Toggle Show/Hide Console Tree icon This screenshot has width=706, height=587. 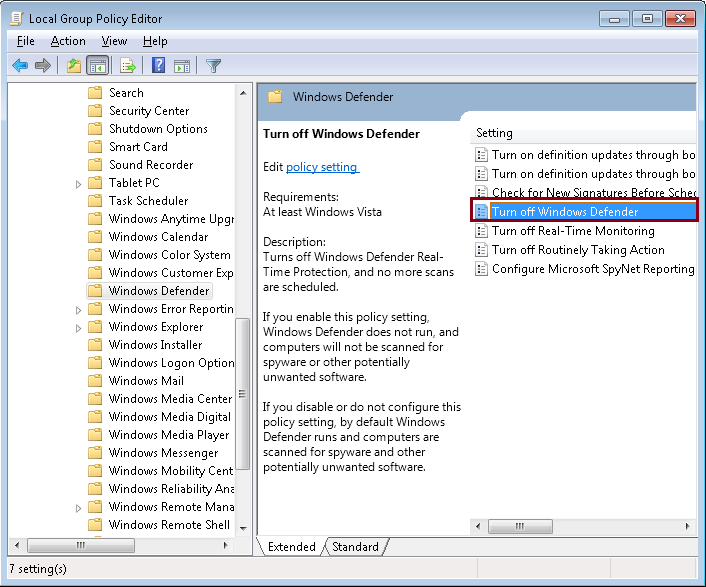(x=98, y=66)
